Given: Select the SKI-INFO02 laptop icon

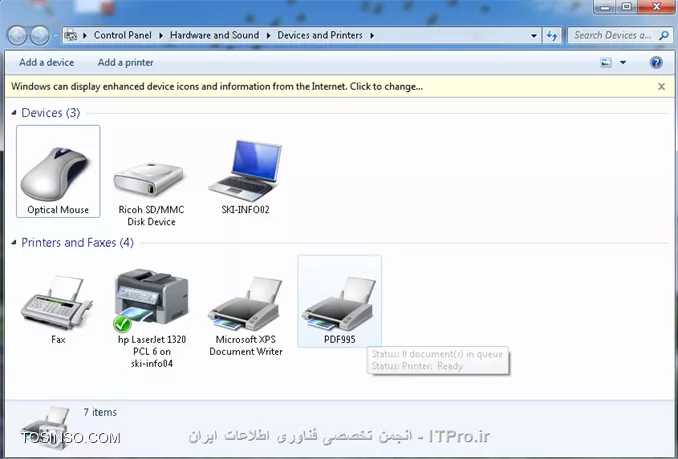Looking at the screenshot, I should (x=246, y=170).
